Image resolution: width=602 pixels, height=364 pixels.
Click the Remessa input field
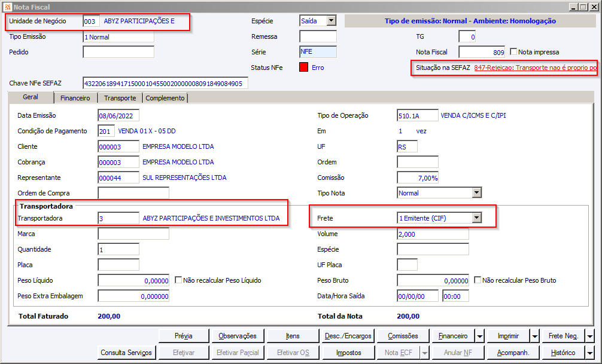(318, 36)
